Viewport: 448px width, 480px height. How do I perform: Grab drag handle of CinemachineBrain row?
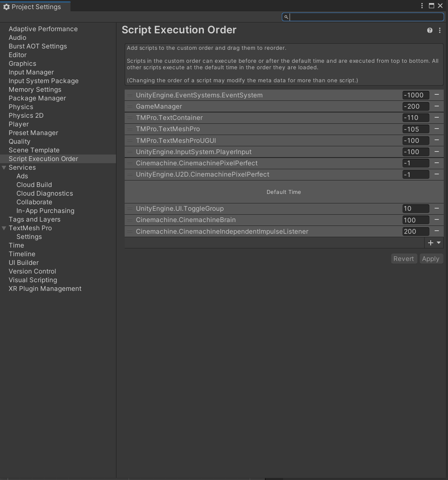pyautogui.click(x=130, y=220)
